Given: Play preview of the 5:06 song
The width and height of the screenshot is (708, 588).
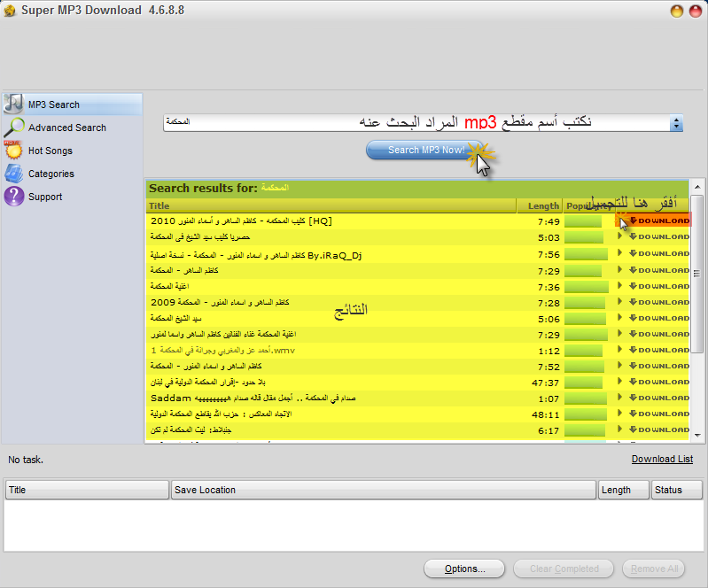Looking at the screenshot, I should point(619,317).
